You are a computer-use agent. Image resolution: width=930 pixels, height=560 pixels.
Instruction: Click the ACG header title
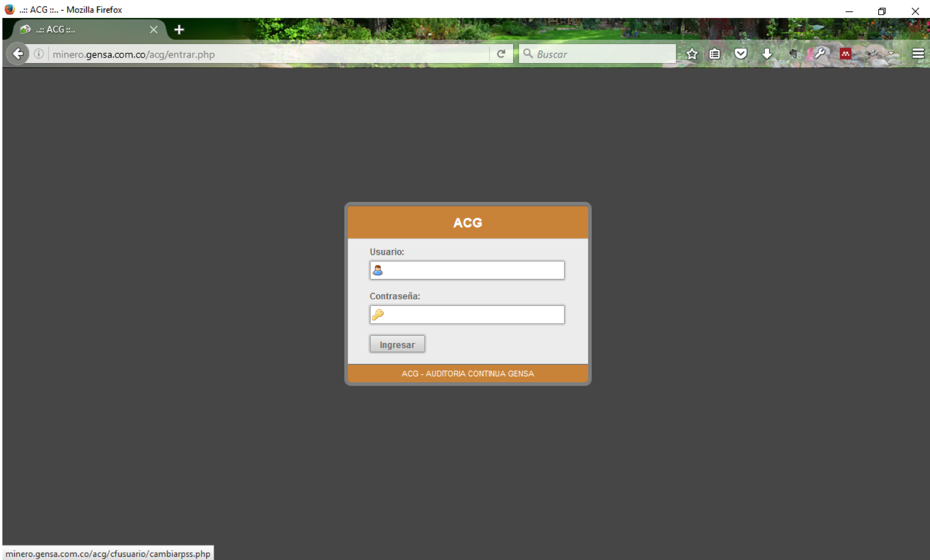coord(467,223)
